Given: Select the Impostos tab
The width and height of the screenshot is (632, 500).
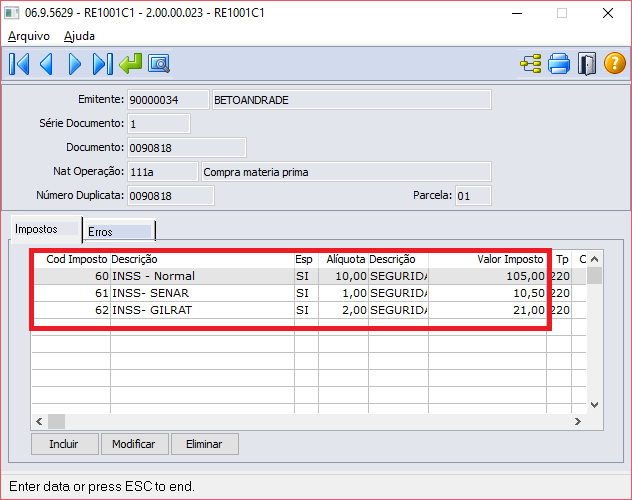Looking at the screenshot, I should click(46, 229).
